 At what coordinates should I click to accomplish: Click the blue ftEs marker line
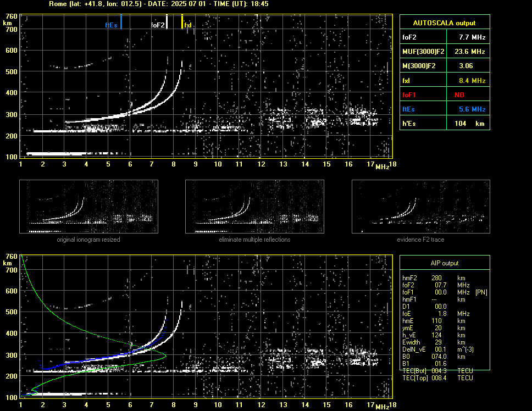[121, 21]
